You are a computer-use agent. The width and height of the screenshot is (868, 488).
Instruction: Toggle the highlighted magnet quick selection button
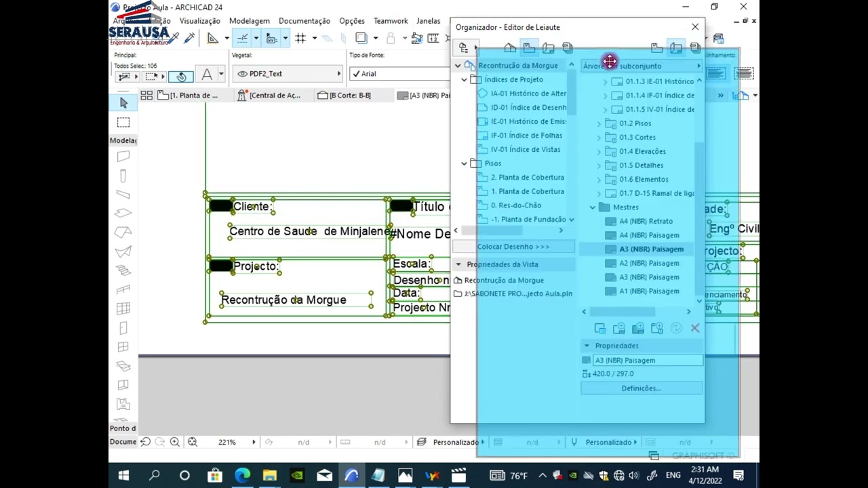coord(180,77)
